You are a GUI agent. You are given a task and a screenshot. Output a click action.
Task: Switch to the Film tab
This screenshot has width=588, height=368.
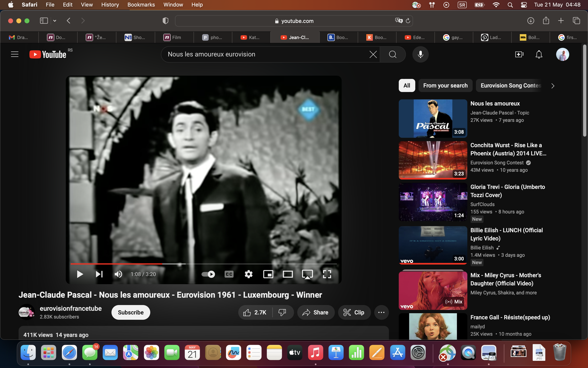[174, 37]
